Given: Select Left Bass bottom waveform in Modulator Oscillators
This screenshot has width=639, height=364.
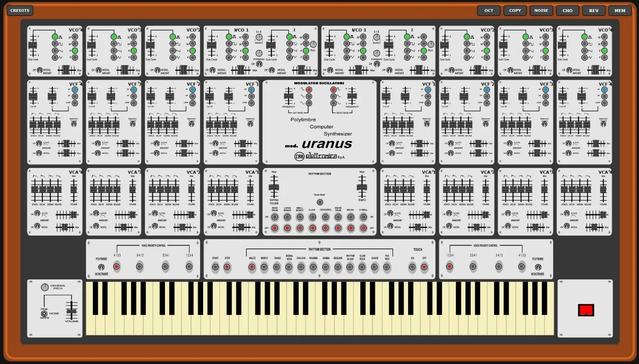Looking at the screenshot, I should tap(309, 103).
